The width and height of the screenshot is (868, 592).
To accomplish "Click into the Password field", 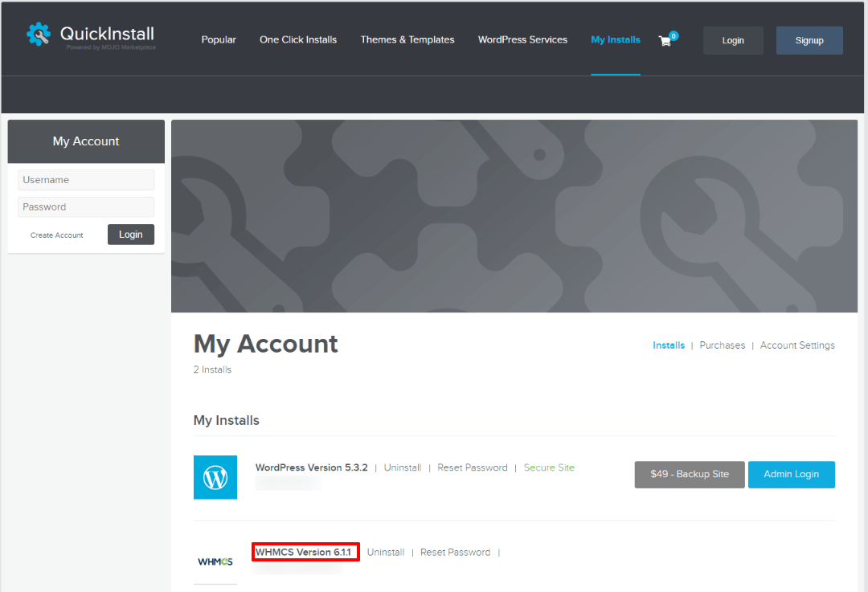I will tap(86, 207).
